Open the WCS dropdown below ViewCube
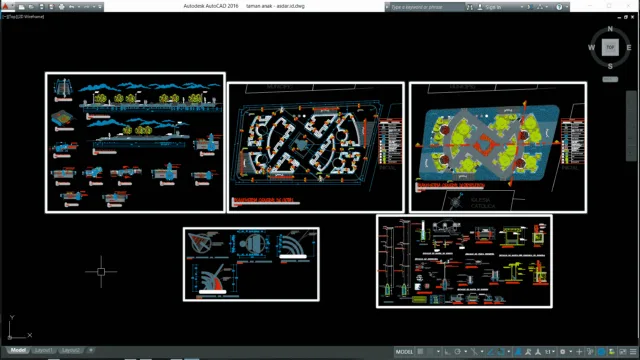640x360 pixels. 610,79
